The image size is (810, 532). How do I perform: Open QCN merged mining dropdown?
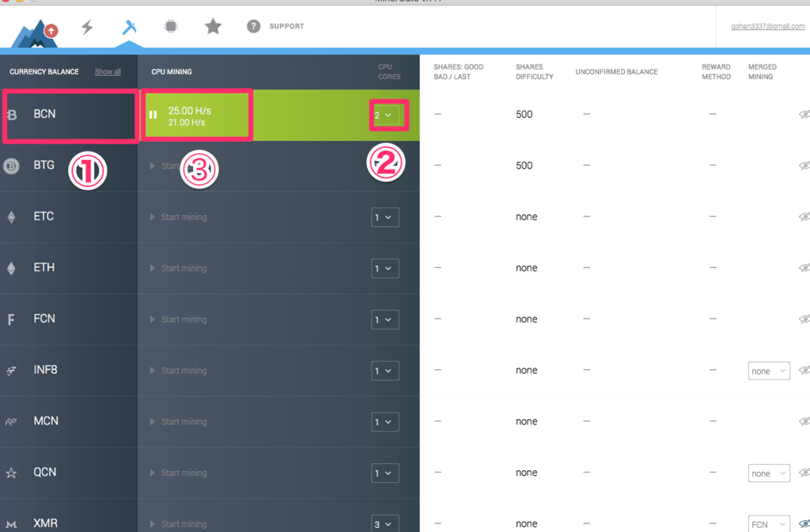tap(769, 473)
